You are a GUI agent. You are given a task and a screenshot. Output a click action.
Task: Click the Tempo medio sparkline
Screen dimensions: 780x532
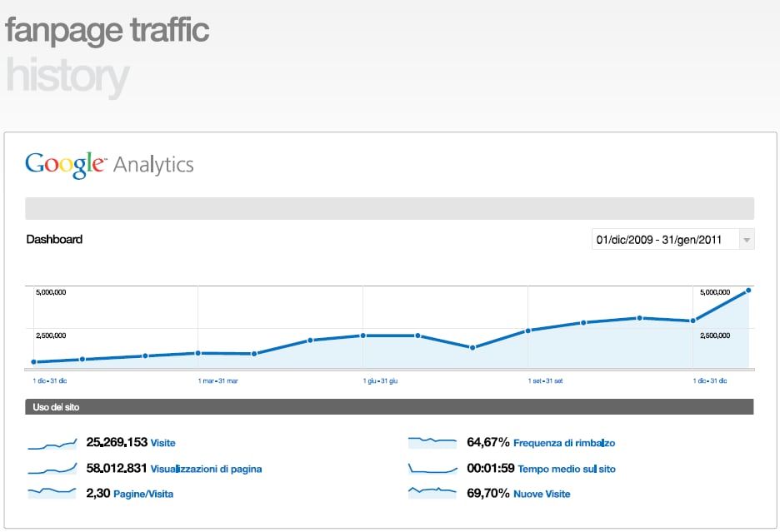(x=432, y=469)
